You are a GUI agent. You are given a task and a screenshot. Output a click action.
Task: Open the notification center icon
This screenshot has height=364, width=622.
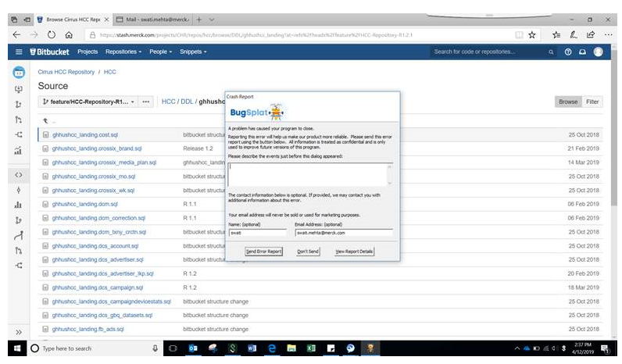[605, 348]
